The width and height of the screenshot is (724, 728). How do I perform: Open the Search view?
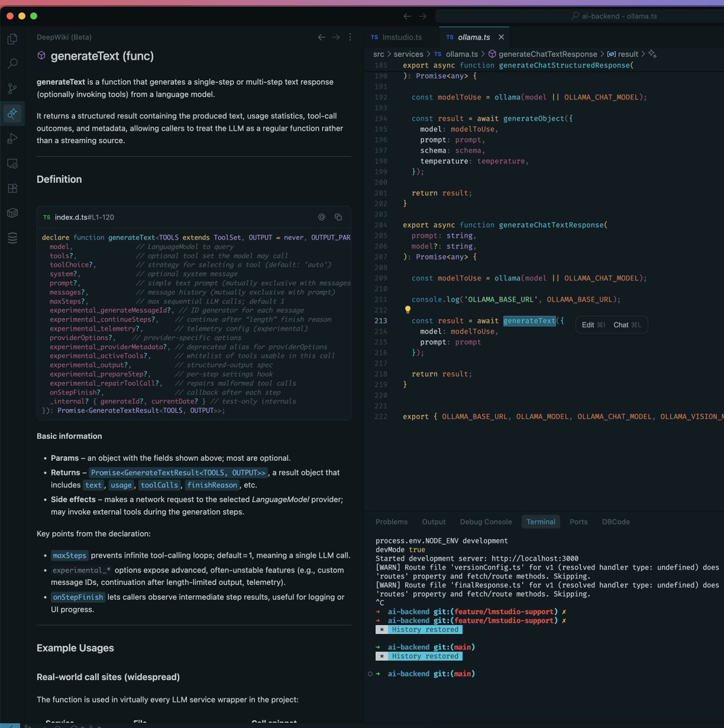tap(12, 63)
